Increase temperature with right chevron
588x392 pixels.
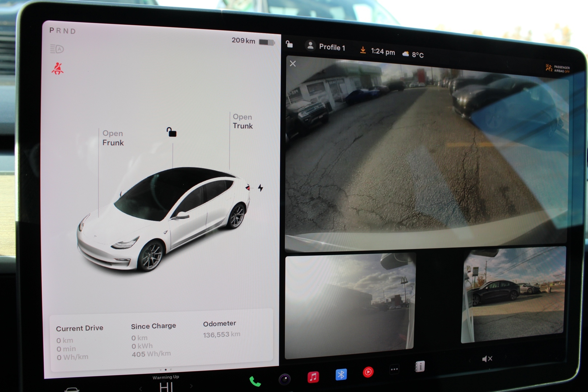click(x=191, y=386)
